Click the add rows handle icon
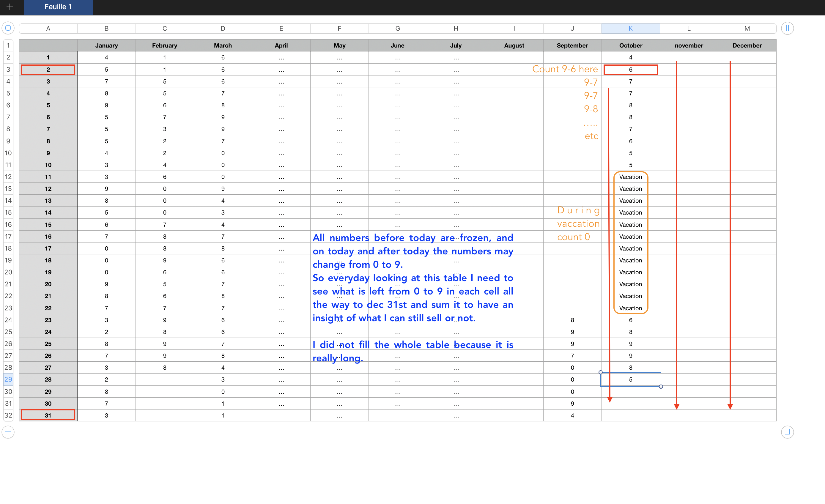825x504 pixels. pyautogui.click(x=8, y=432)
